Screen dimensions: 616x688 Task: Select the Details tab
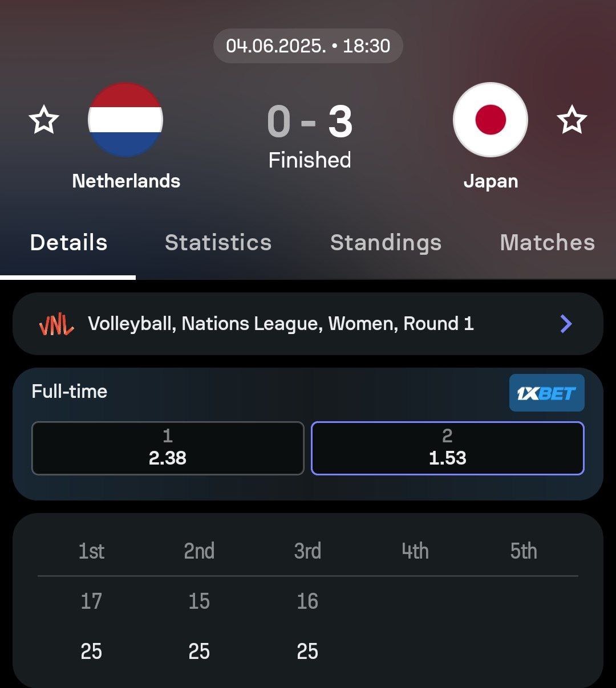pyautogui.click(x=68, y=243)
